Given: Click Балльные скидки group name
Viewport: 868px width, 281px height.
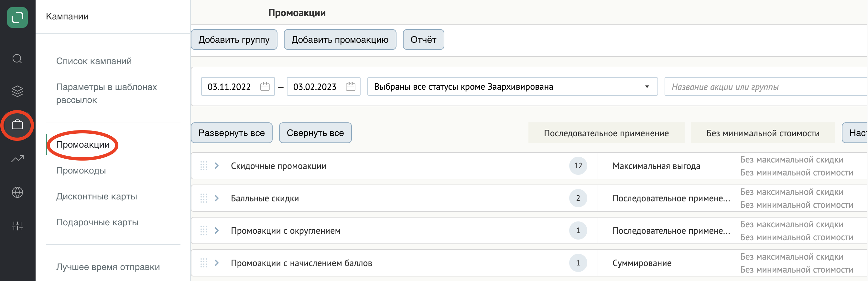Looking at the screenshot, I should (x=265, y=198).
